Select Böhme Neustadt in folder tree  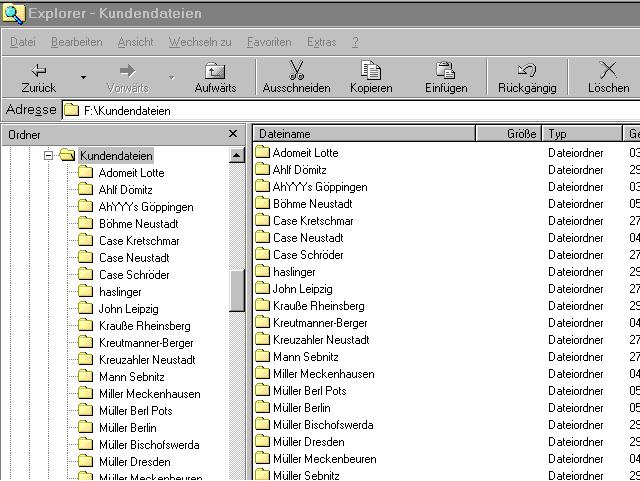(136, 224)
